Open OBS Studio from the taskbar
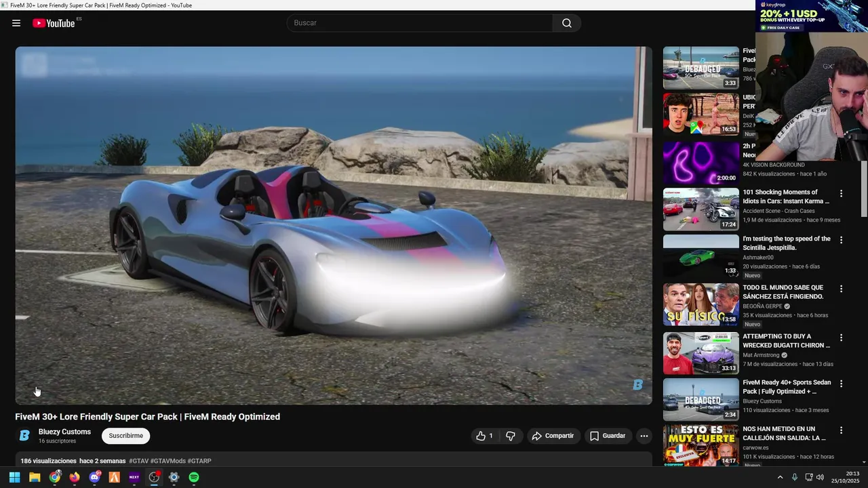Viewport: 868px width, 488px height. click(x=154, y=477)
